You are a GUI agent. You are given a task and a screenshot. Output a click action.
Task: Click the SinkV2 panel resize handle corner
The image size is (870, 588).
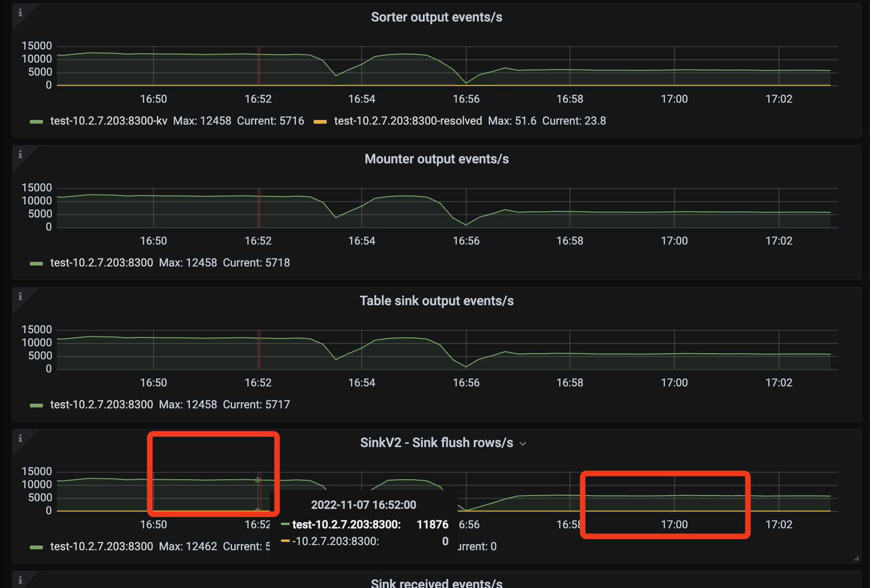(856, 558)
